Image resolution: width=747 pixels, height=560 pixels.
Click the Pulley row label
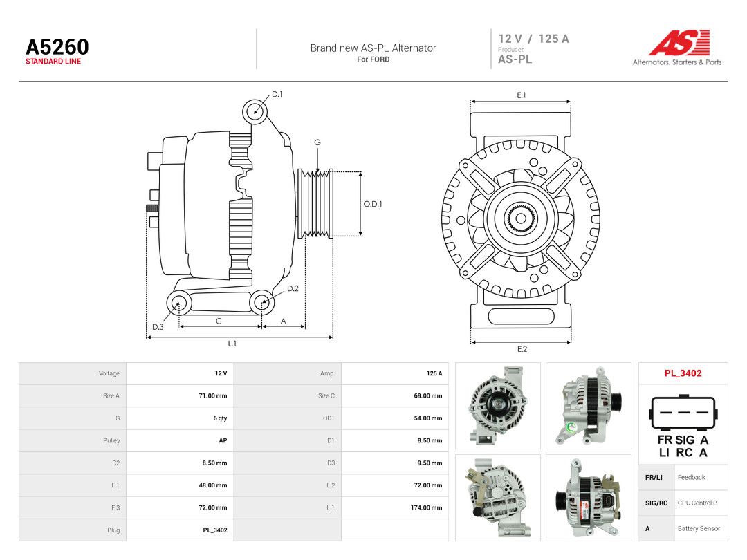111,440
